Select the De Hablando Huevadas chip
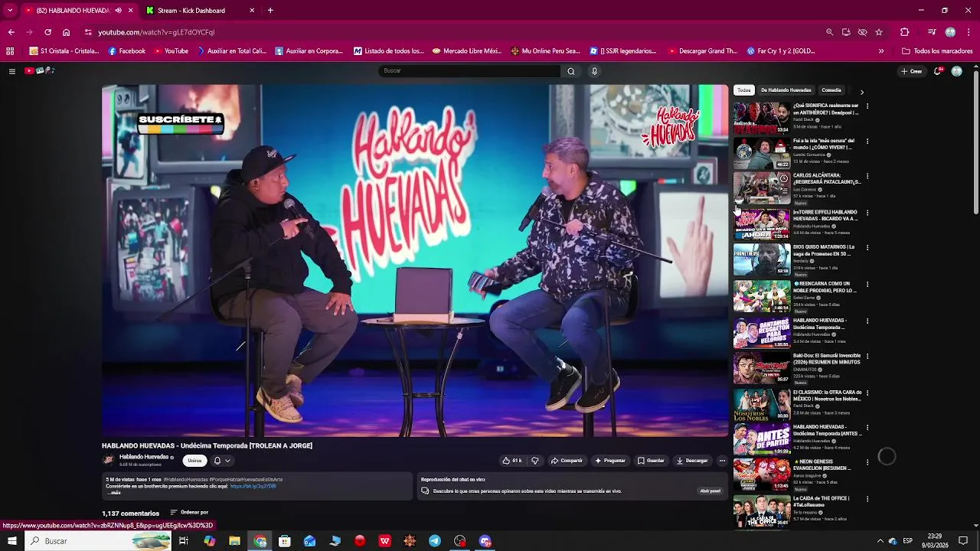980x551 pixels. click(x=786, y=90)
